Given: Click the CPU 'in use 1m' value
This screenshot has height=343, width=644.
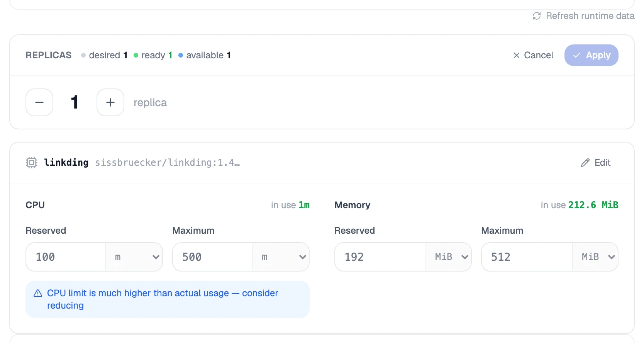Looking at the screenshot, I should [290, 205].
